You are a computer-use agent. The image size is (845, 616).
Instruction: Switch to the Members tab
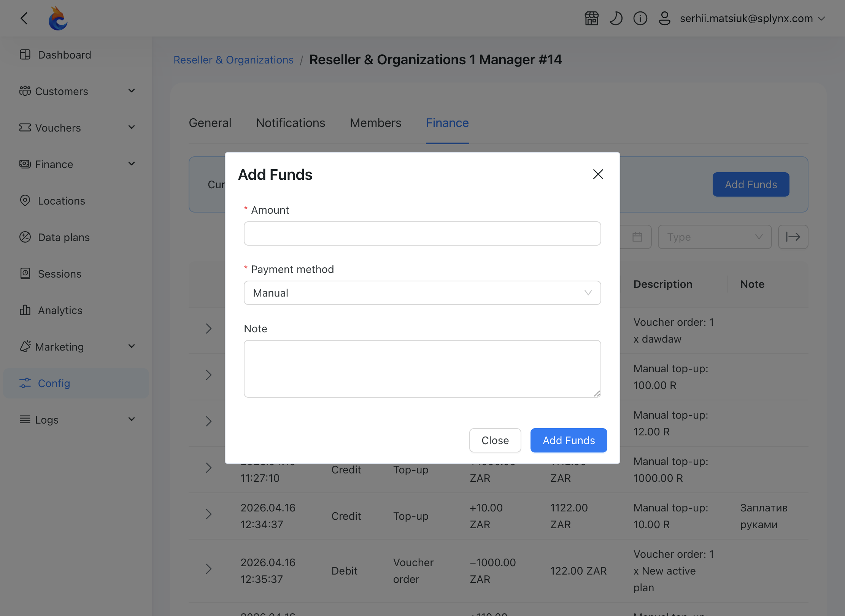click(x=375, y=123)
